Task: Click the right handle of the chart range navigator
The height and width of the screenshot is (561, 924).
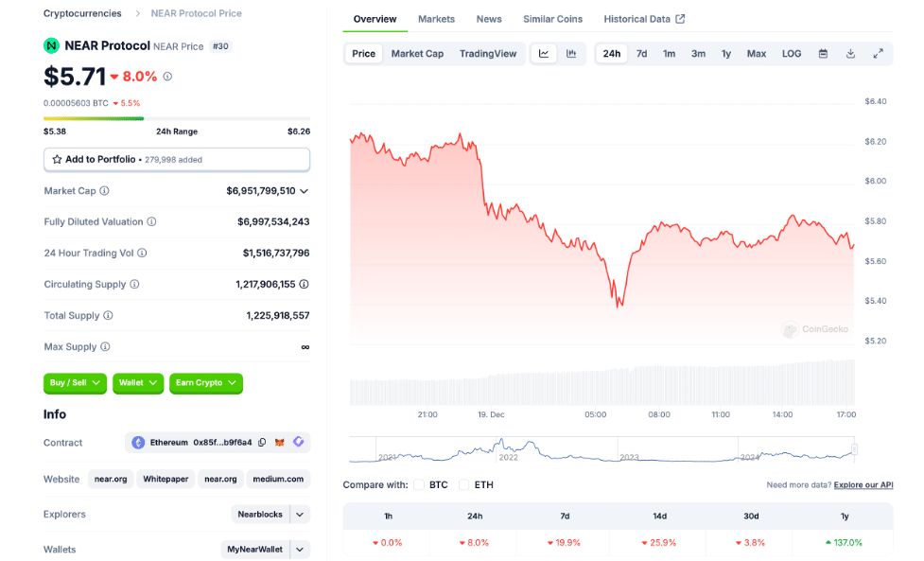Action: click(854, 449)
